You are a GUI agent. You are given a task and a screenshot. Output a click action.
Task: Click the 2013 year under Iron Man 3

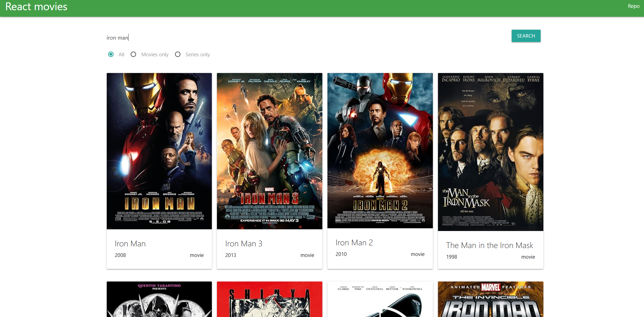[231, 255]
